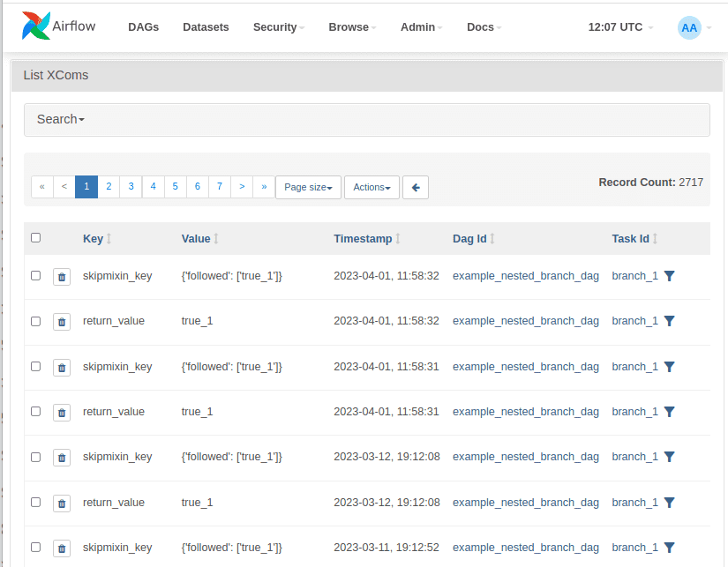The height and width of the screenshot is (567, 728).
Task: Open branch_1 link in 11:58:31 return_value row
Action: click(634, 412)
